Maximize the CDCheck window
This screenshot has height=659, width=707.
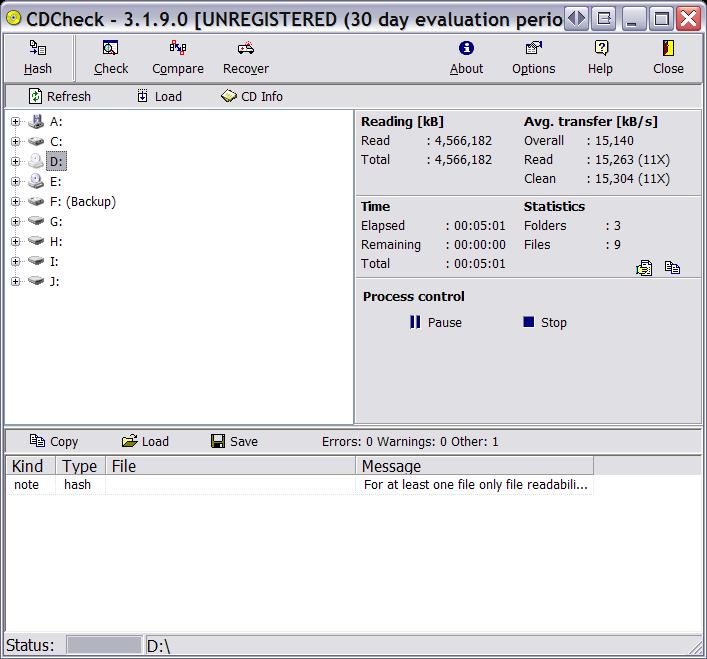pos(661,19)
